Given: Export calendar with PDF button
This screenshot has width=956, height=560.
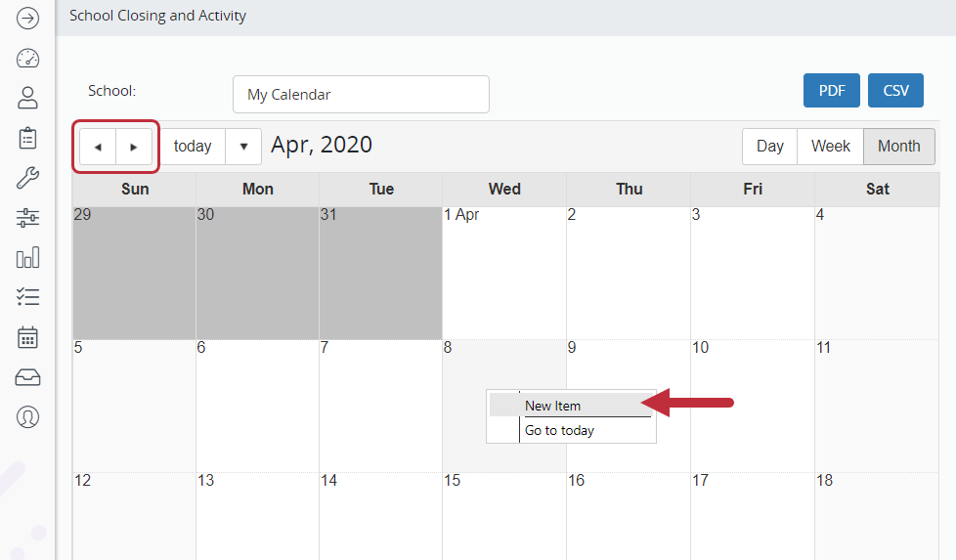Looking at the screenshot, I should pos(832,91).
